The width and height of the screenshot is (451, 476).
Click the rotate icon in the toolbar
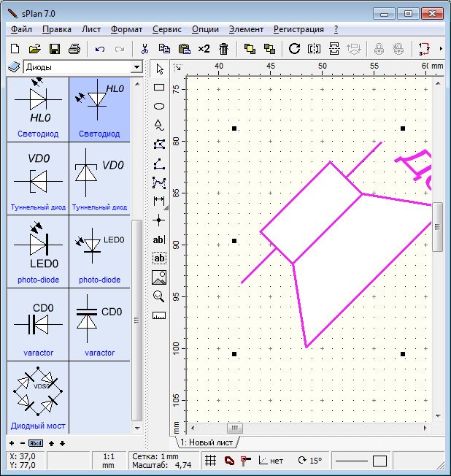coord(294,49)
